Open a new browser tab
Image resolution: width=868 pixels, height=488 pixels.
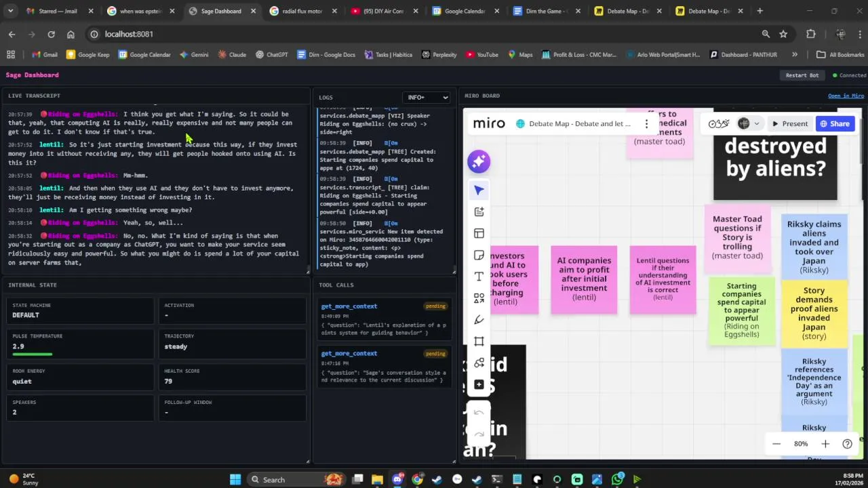(x=759, y=11)
